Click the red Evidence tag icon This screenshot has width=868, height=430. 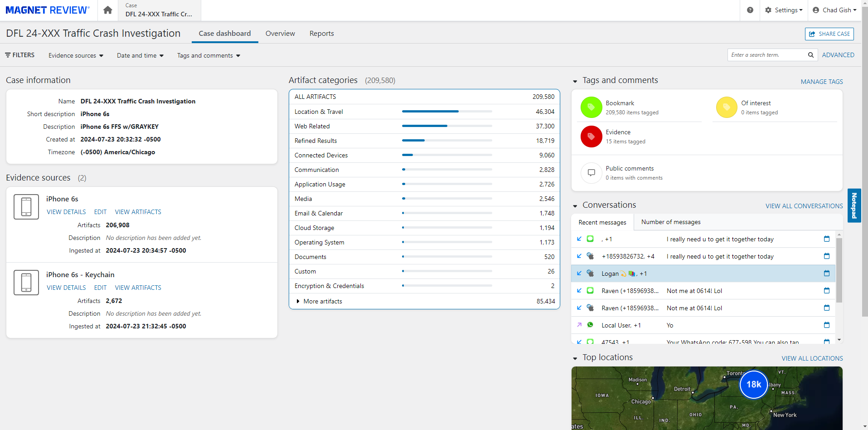(591, 137)
